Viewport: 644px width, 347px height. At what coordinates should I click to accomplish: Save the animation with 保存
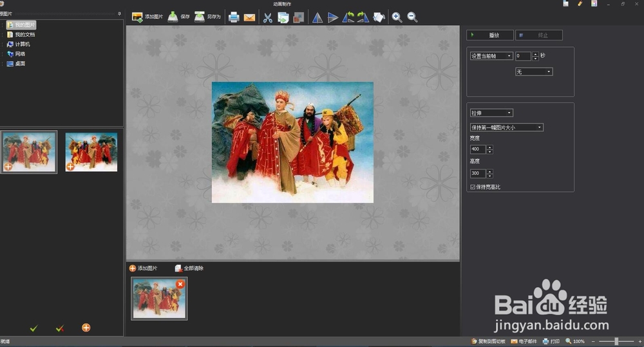(178, 17)
